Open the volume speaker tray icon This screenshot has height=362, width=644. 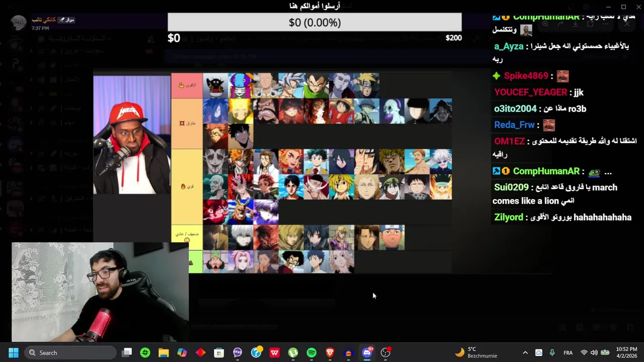[x=594, y=352]
